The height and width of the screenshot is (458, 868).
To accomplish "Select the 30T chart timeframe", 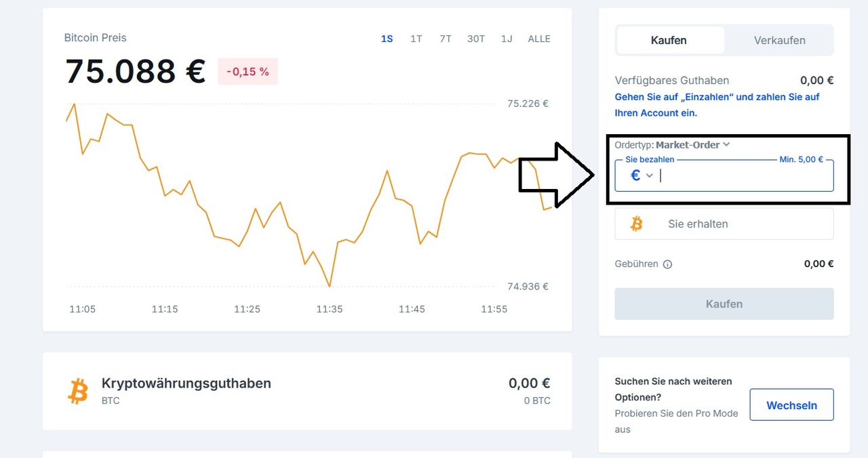I will pyautogui.click(x=476, y=39).
